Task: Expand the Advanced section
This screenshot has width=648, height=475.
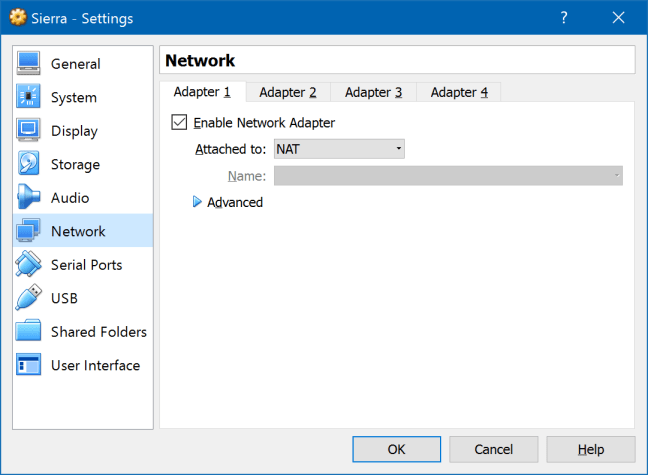Action: coord(197,202)
